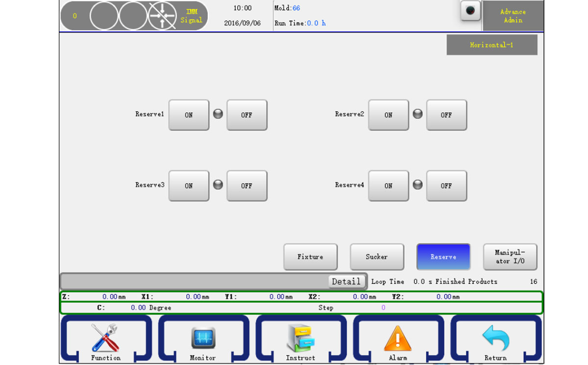Open the Function wrench and screwdriver icon

pos(105,339)
